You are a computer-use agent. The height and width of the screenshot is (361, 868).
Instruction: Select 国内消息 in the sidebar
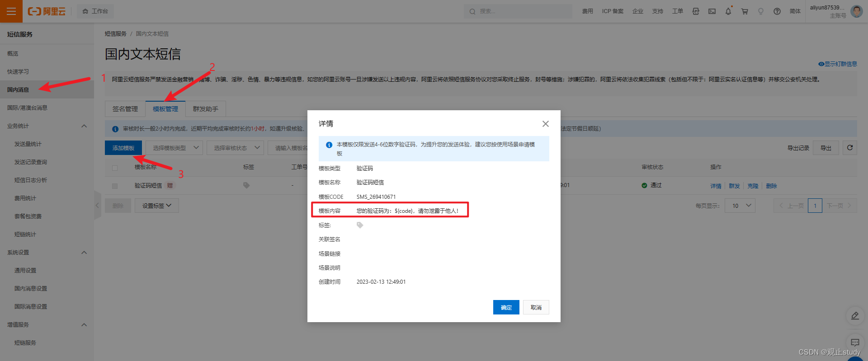tap(47, 89)
